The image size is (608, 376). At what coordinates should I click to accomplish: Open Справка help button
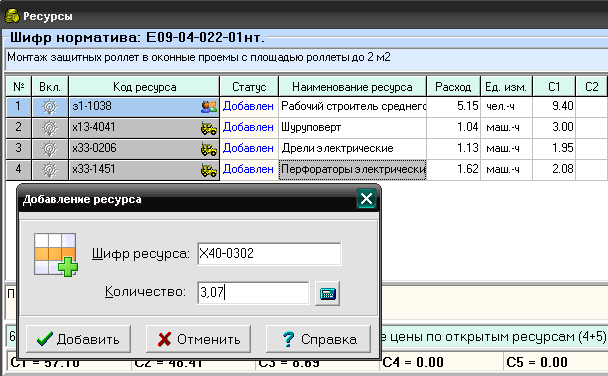(x=318, y=339)
